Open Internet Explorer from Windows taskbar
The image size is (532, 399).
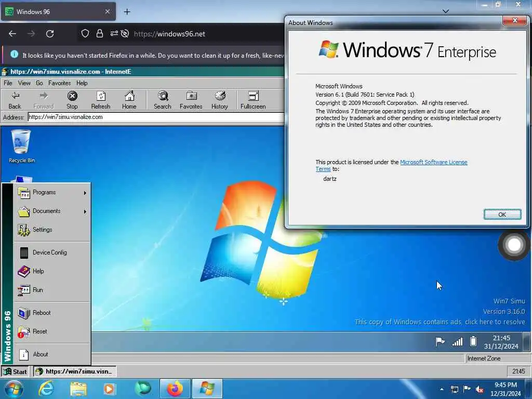coord(46,389)
